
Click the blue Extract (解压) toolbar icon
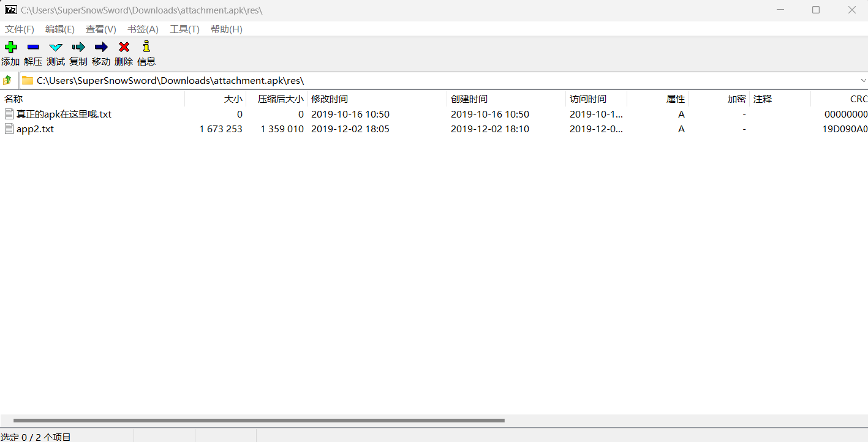coord(33,47)
